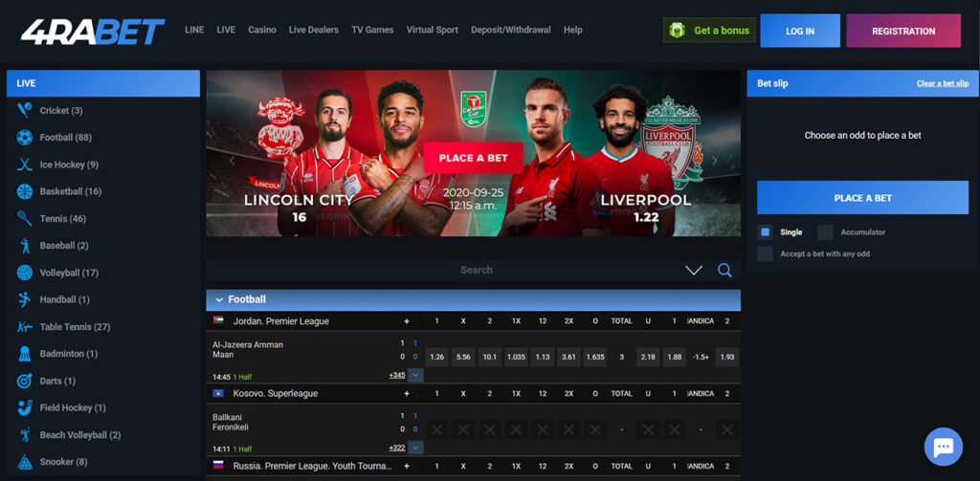Click the LOG IN button
Image resolution: width=980 pixels, height=481 pixels.
point(800,31)
